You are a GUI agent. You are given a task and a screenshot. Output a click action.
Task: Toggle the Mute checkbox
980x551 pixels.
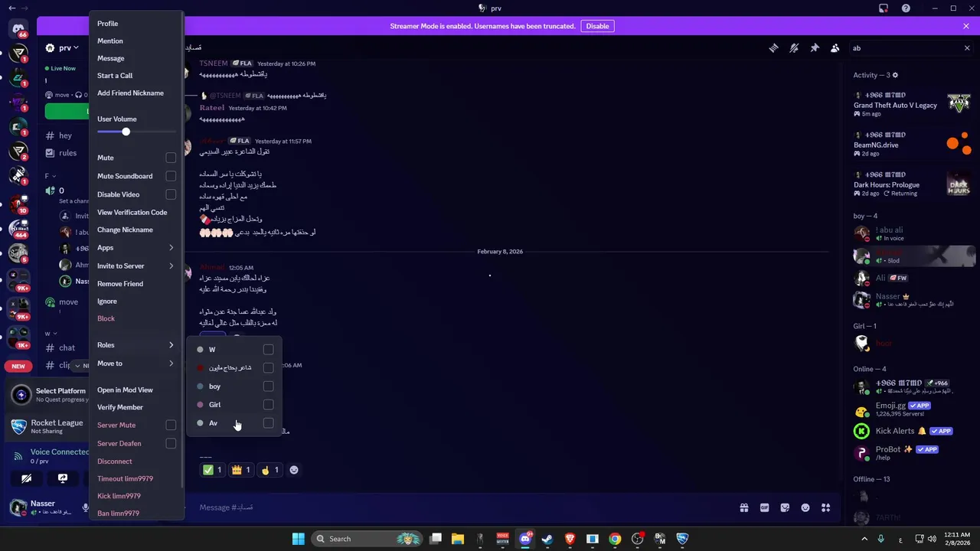pyautogui.click(x=171, y=158)
